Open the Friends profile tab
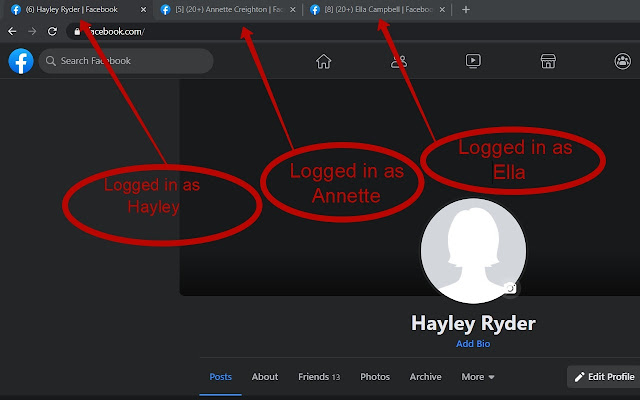This screenshot has width=640, height=400. point(319,377)
